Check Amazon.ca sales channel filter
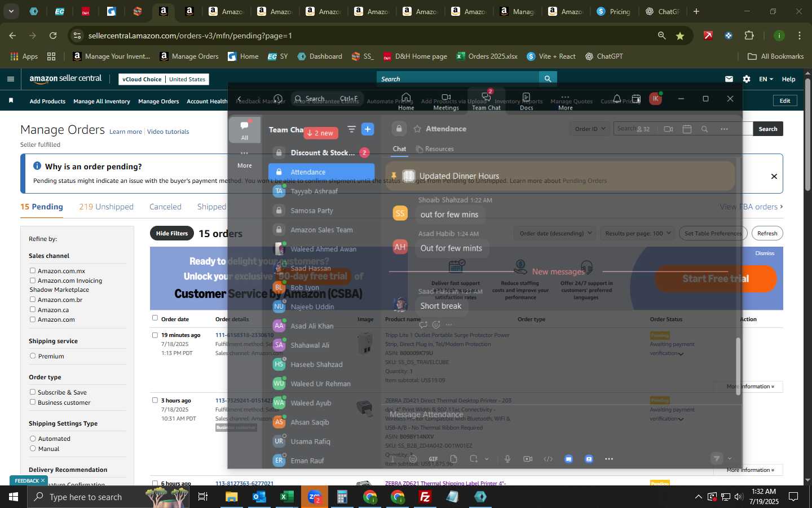The width and height of the screenshot is (812, 508). click(33, 310)
